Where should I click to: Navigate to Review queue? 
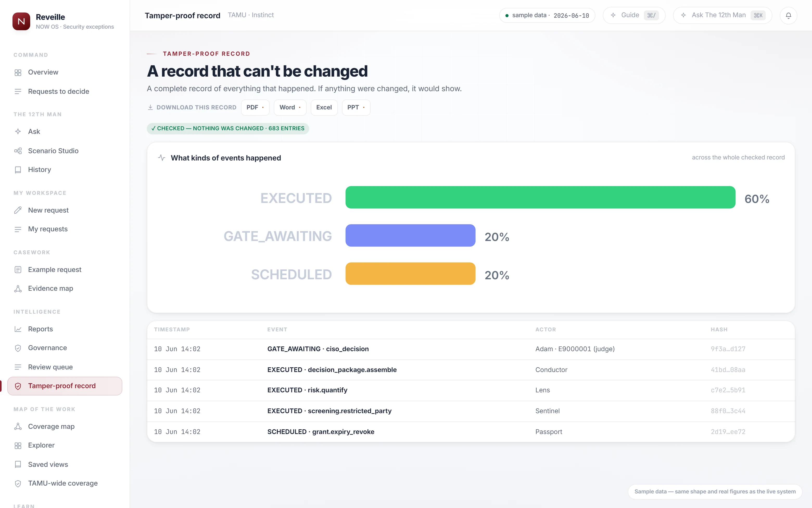[x=65, y=367]
